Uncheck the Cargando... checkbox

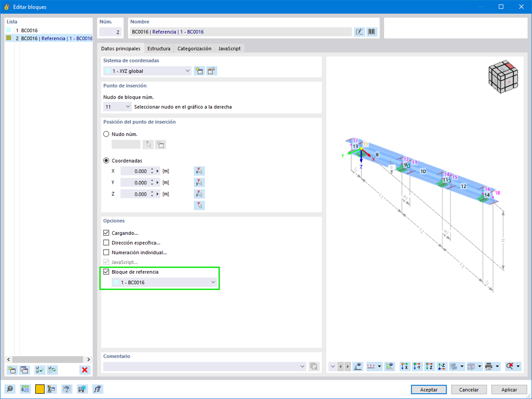pyautogui.click(x=106, y=233)
